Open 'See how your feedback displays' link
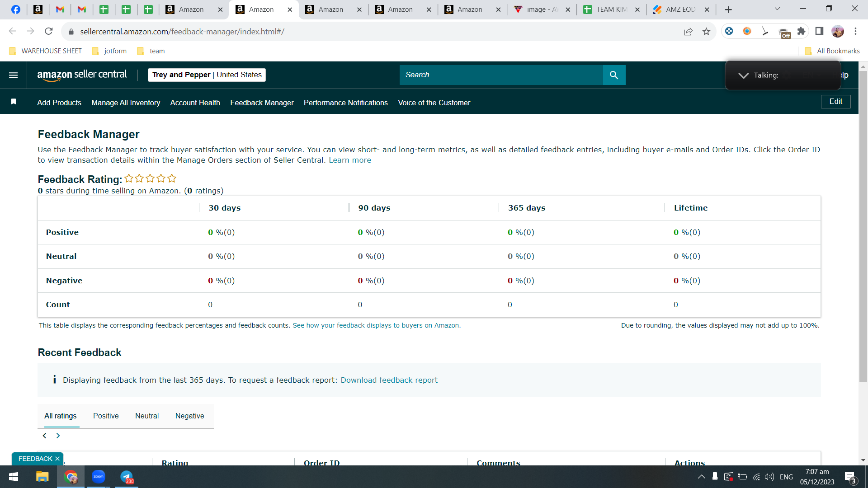The height and width of the screenshot is (488, 868). point(377,325)
